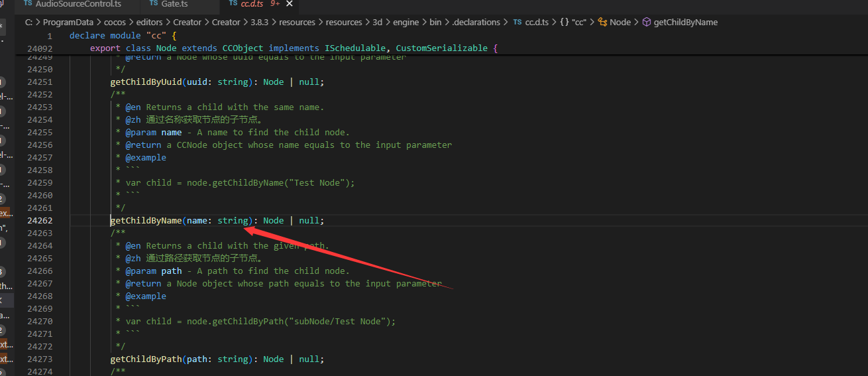Click '@return a CCNode object' comment line

coord(284,145)
